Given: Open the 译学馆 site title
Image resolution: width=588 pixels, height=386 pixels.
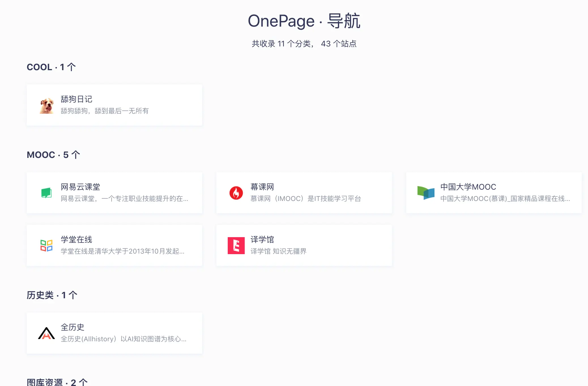Looking at the screenshot, I should 262,240.
